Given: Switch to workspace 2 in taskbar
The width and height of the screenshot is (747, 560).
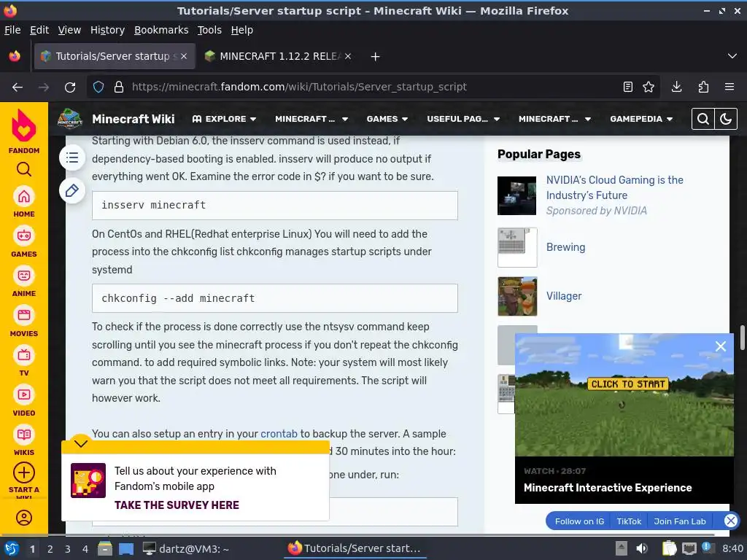Looking at the screenshot, I should click(50, 549).
